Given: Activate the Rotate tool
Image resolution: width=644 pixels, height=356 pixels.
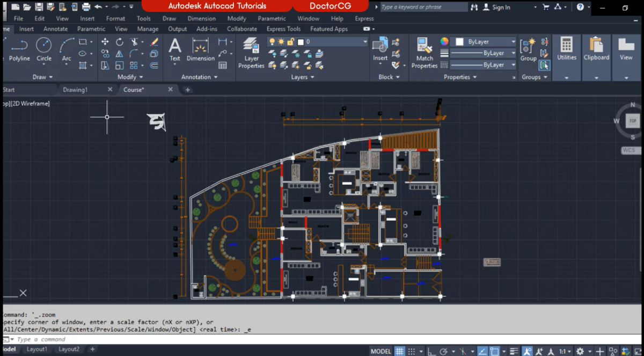Looking at the screenshot, I should (x=119, y=42).
